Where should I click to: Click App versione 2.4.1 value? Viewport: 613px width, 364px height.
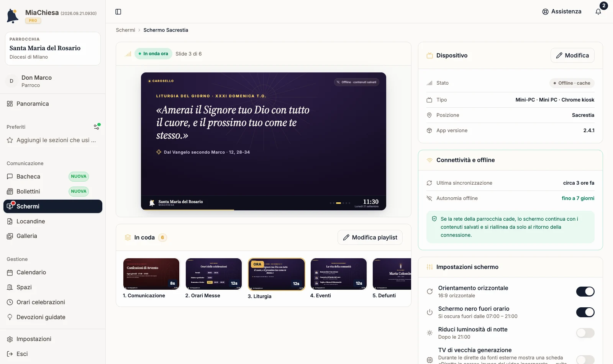click(589, 131)
